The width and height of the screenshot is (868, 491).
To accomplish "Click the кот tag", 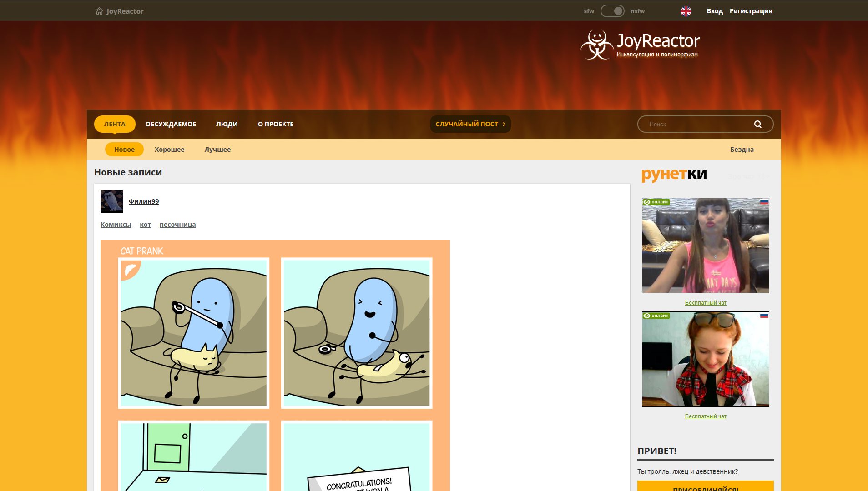I will pos(145,225).
